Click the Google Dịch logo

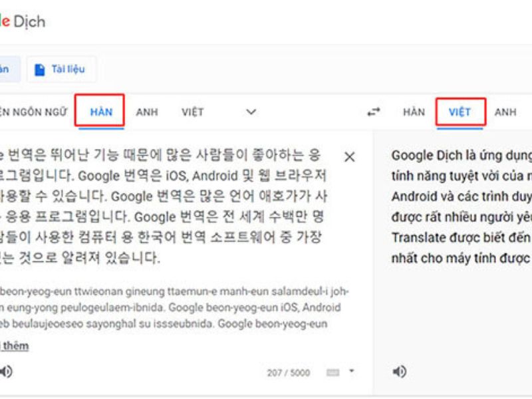click(x=23, y=22)
